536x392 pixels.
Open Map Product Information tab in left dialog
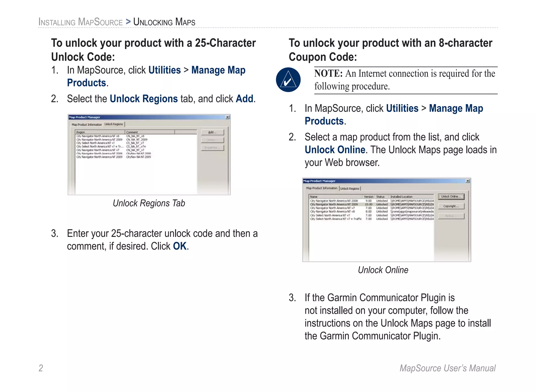pyautogui.click(x=87, y=125)
